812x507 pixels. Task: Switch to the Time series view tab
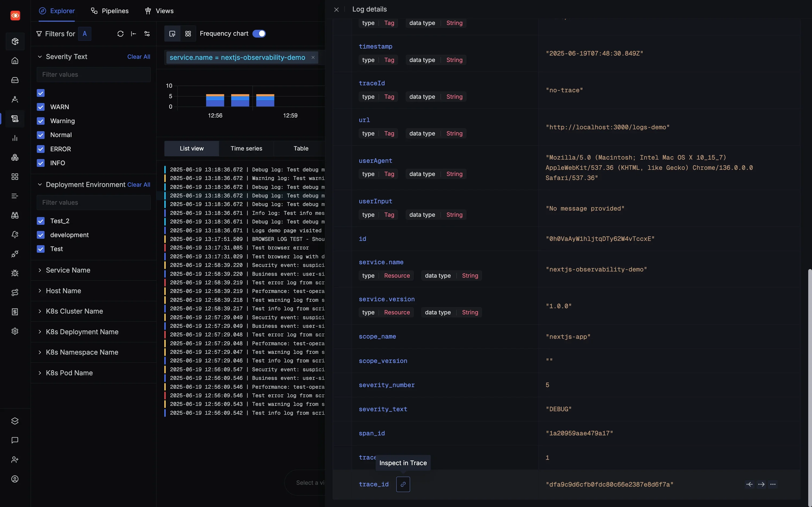247,148
